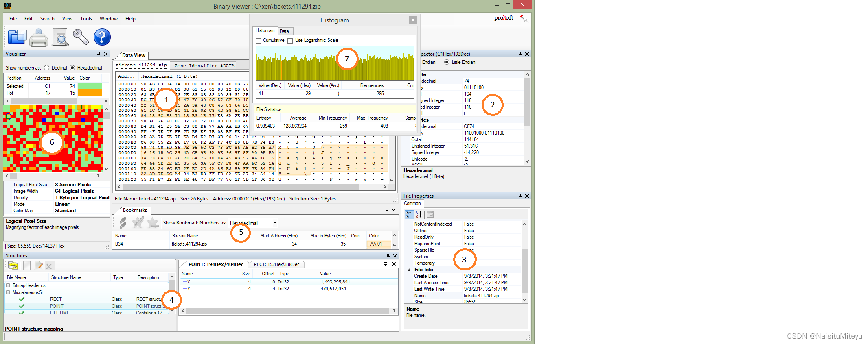Screen dimensions: 868x344
Task: Select the :Zone.Identifier:$DATA stream tab
Action: click(x=203, y=65)
